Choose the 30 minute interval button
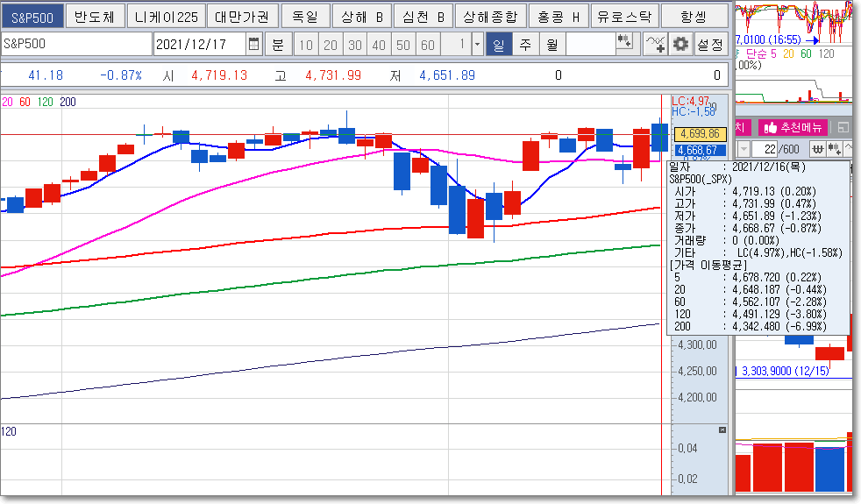The width and height of the screenshot is (861, 504). (355, 45)
